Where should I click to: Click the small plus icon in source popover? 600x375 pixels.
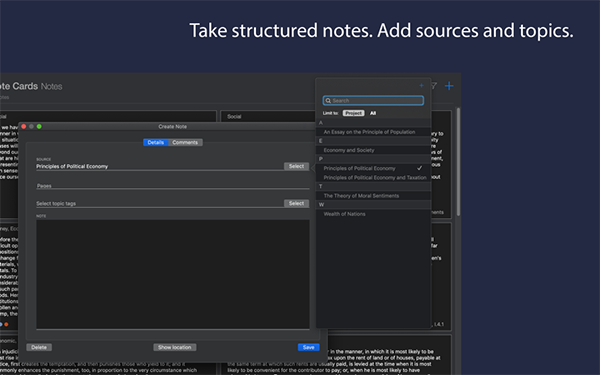(x=421, y=86)
